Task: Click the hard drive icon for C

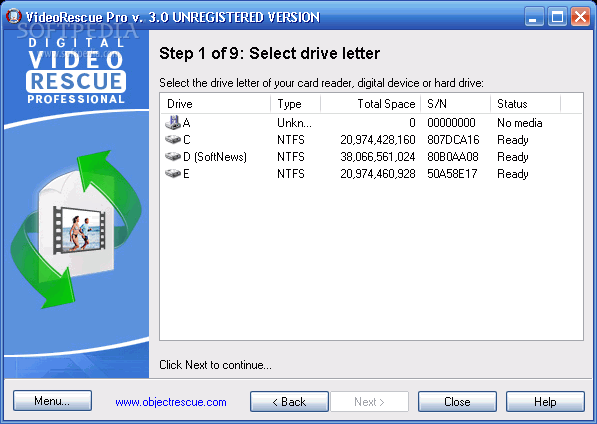Action: tap(173, 140)
